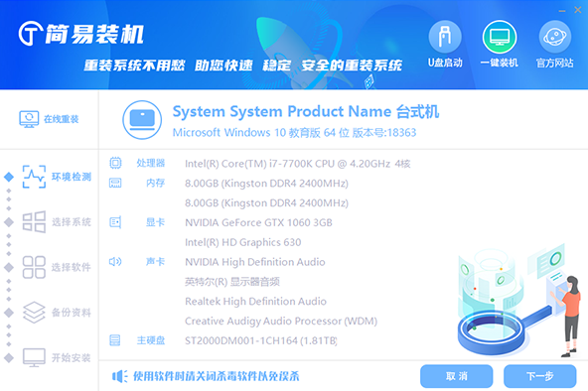Click the 选择软件 grid icon
This screenshot has width=588, height=391.
point(34,267)
